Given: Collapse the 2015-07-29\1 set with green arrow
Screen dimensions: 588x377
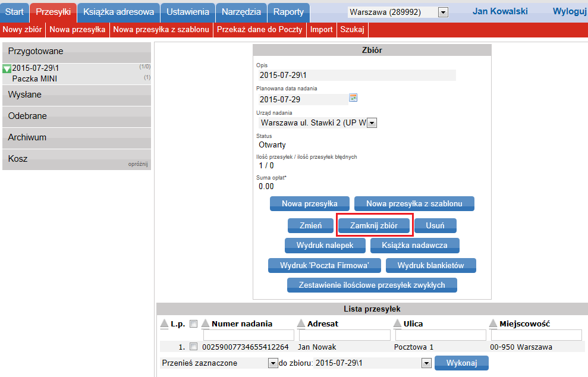Looking at the screenshot, I should pyautogui.click(x=7, y=68).
